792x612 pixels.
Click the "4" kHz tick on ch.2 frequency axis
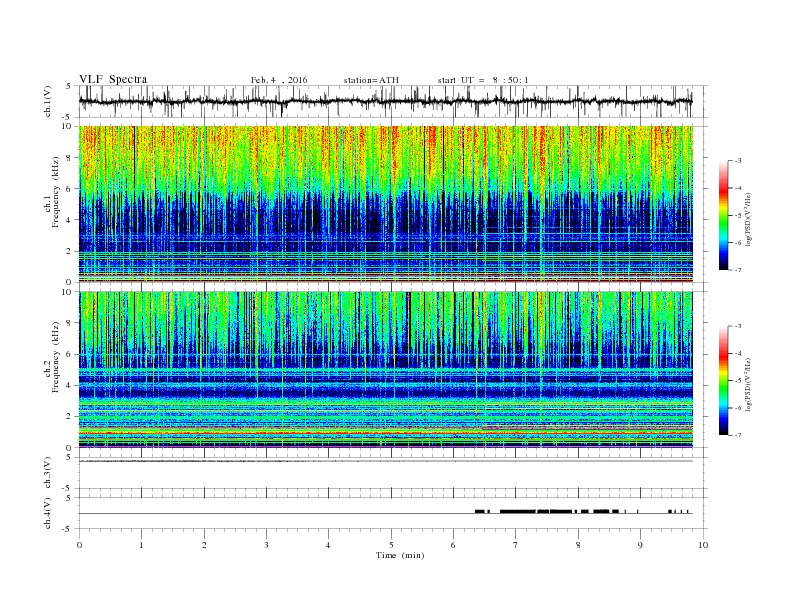point(69,385)
